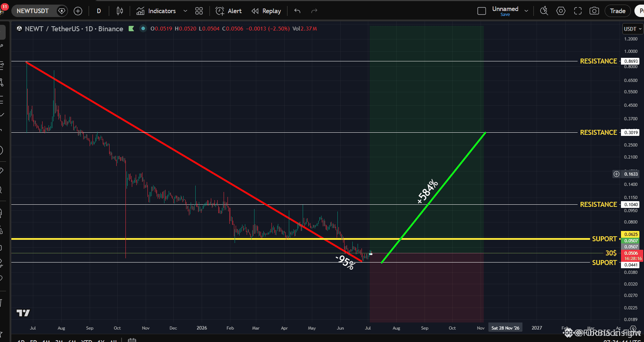Viewport: 644px width, 342px height.
Task: Click the 0.1040 price axis label
Action: (631, 205)
